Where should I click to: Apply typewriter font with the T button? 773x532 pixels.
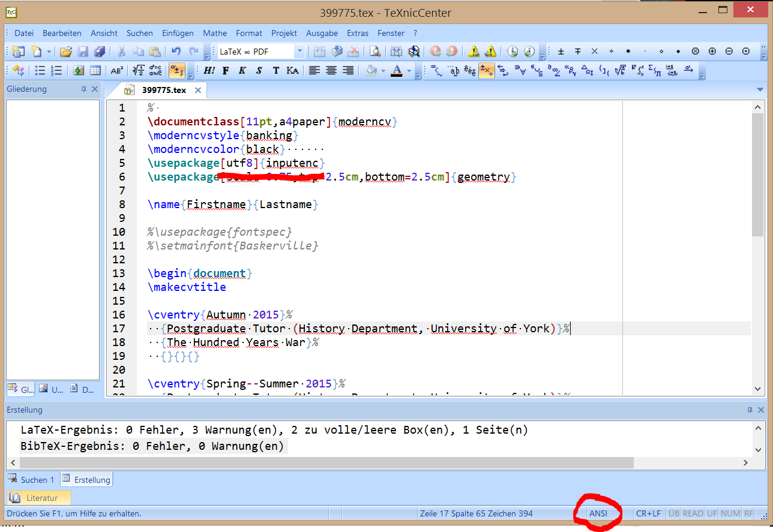276,71
